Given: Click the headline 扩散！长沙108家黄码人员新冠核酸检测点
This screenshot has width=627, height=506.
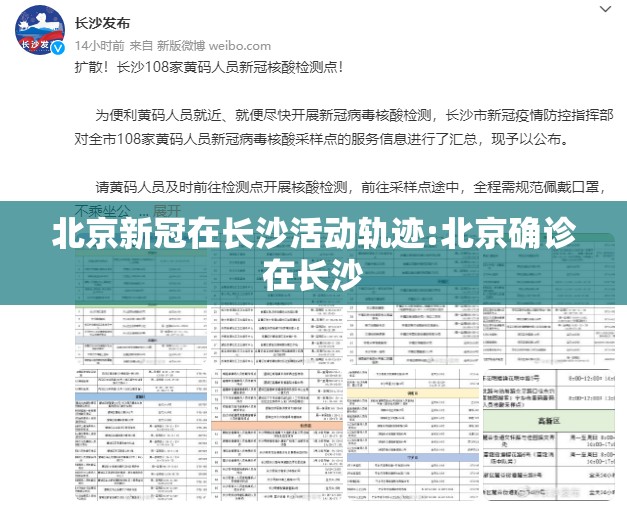Looking at the screenshot, I should [x=209, y=68].
